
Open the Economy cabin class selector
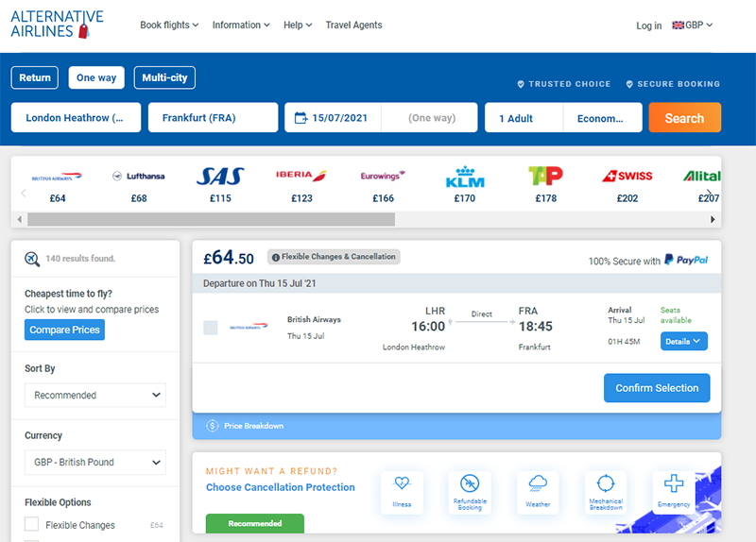pyautogui.click(x=603, y=117)
